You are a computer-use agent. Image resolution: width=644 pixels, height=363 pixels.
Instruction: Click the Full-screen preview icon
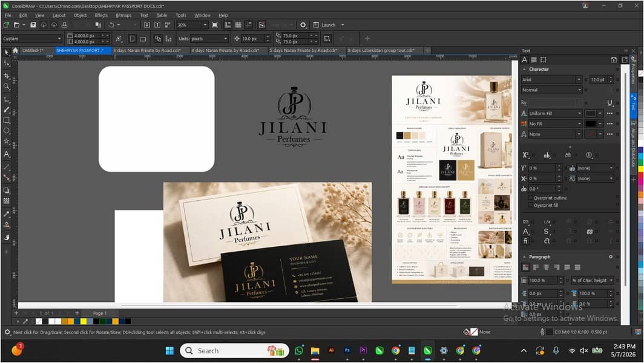point(215,25)
